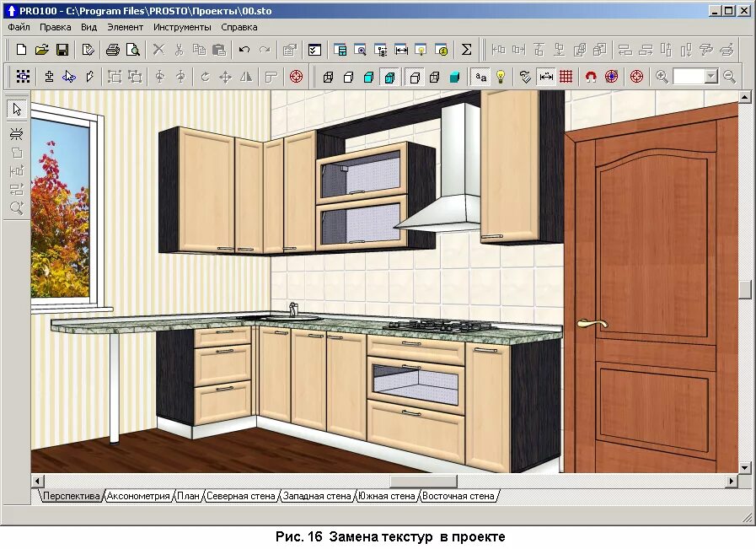Click the red target center view button
Image resolution: width=756 pixels, height=549 pixels.
[x=636, y=76]
